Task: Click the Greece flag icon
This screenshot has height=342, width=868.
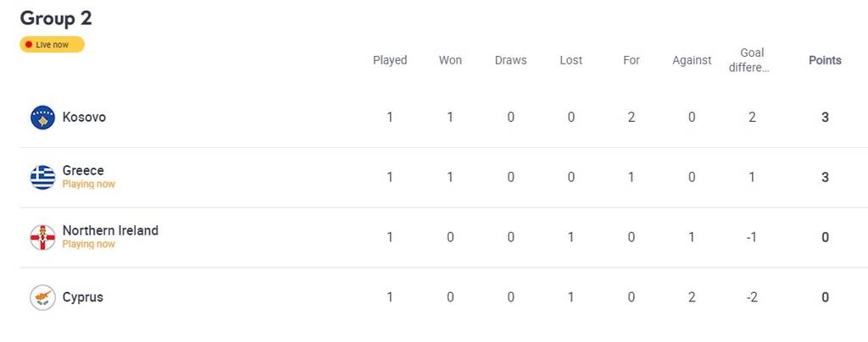Action: [42, 177]
